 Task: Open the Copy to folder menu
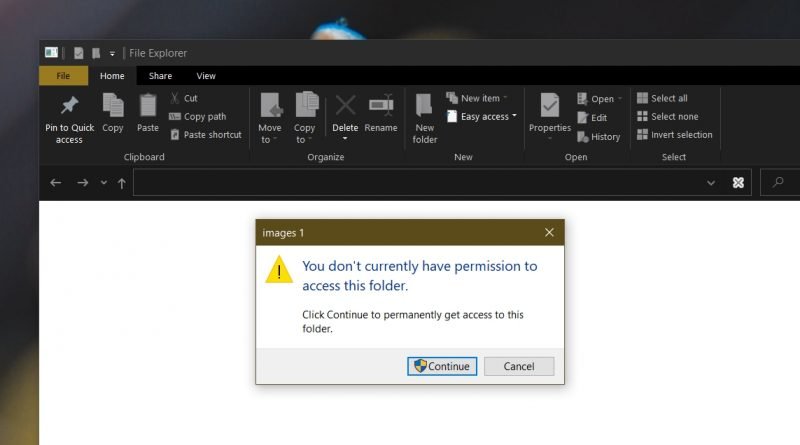pyautogui.click(x=305, y=118)
